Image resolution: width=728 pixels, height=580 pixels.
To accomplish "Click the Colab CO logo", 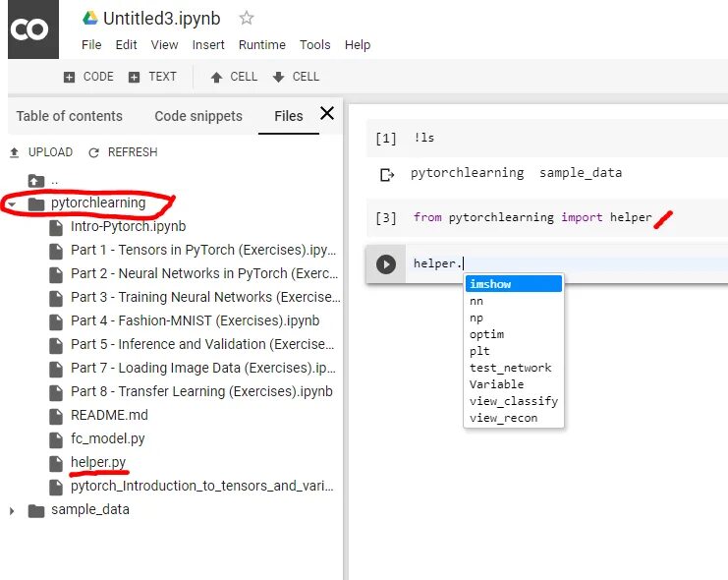I will pos(29,29).
